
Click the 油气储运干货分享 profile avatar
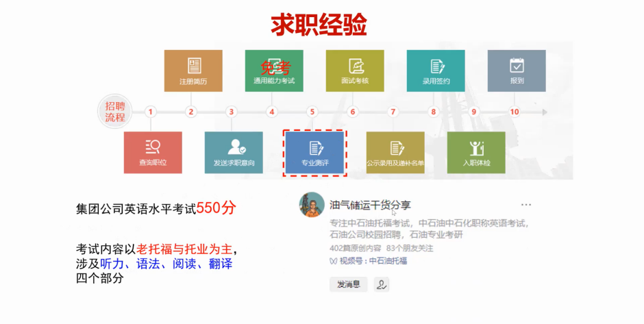point(312,205)
